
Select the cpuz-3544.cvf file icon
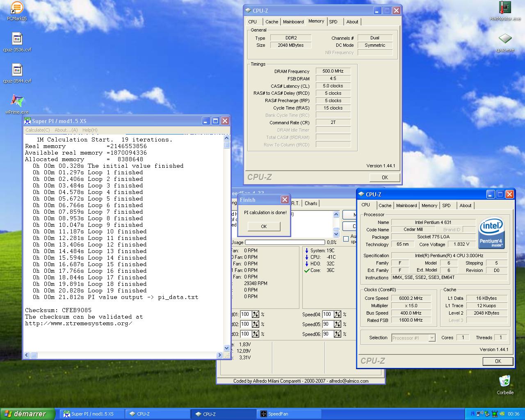point(17,74)
